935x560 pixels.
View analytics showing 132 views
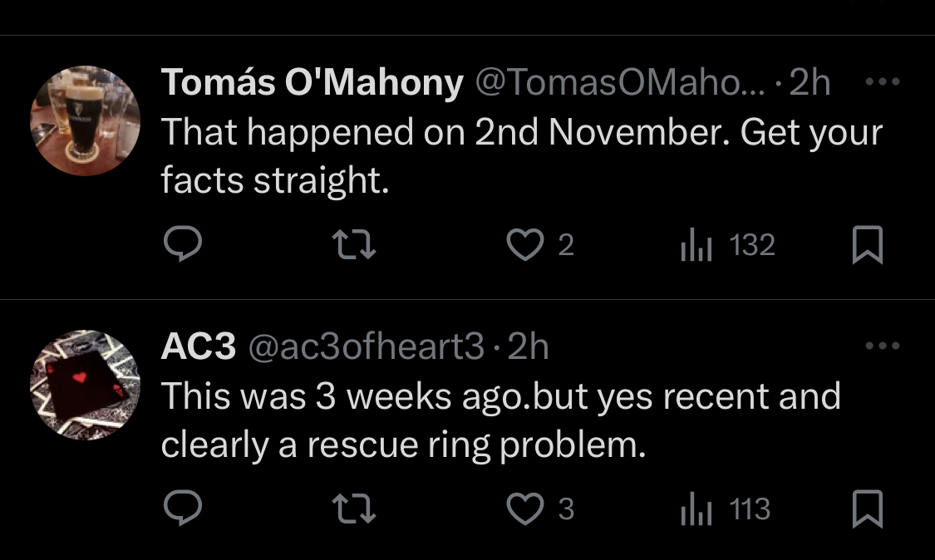(x=727, y=244)
